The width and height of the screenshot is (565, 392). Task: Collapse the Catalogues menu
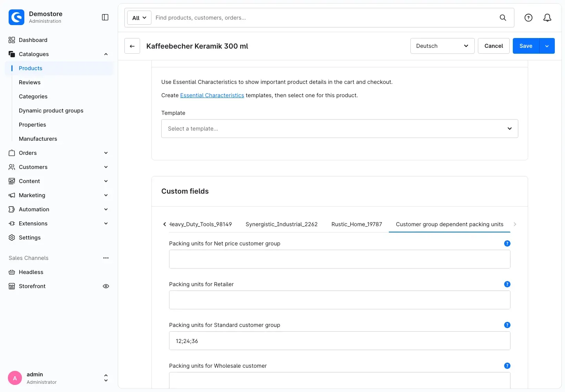tap(106, 54)
